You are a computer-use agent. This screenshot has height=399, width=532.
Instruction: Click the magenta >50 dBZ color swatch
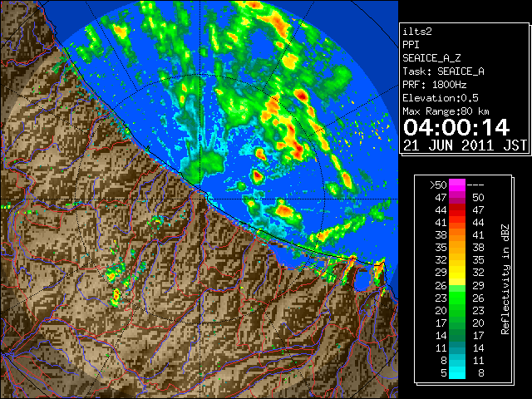click(x=457, y=185)
